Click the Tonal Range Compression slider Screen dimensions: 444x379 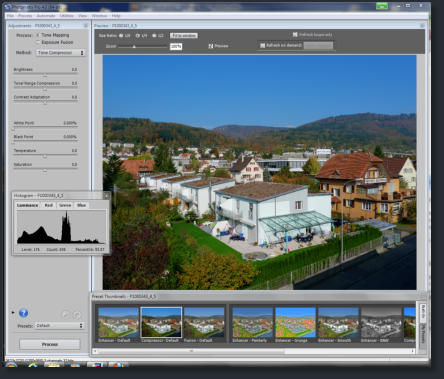45,88
